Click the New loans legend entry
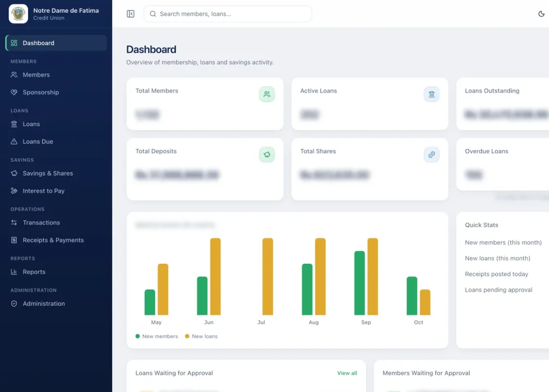Viewport: 549px width, 392px height. 201,336
